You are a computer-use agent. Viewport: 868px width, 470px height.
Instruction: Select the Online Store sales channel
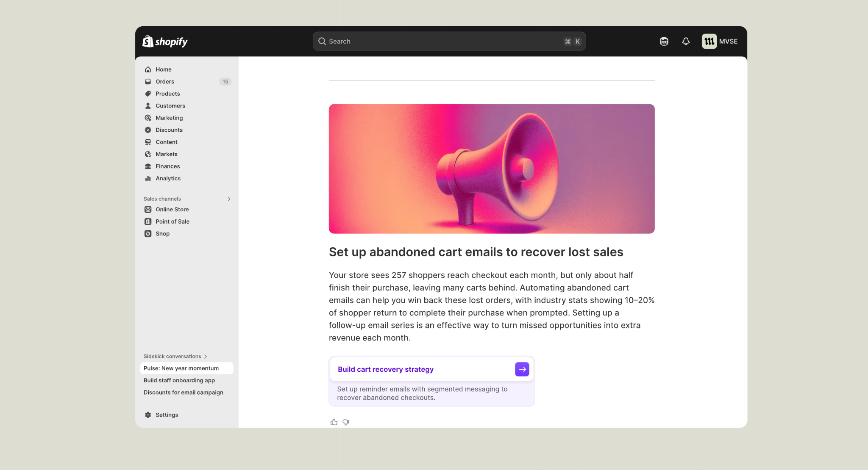[172, 210]
